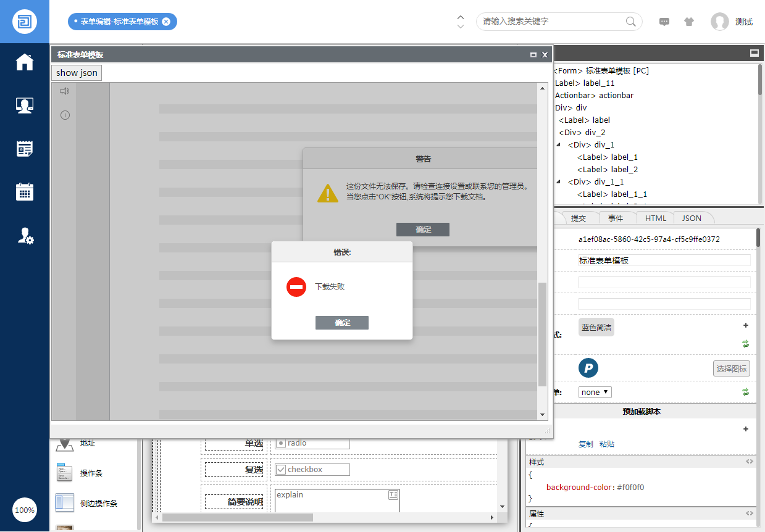Click the radio field in form designer
This screenshot has width=765, height=532.
click(x=312, y=443)
